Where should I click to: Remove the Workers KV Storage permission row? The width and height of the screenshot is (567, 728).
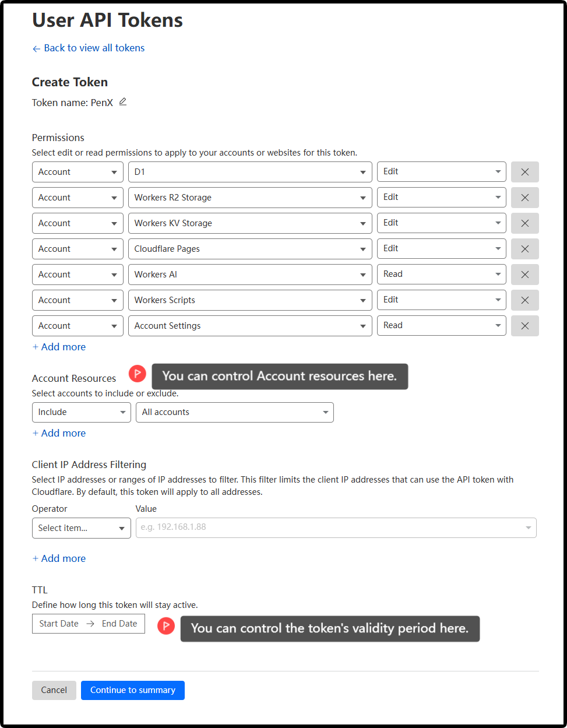tap(524, 223)
